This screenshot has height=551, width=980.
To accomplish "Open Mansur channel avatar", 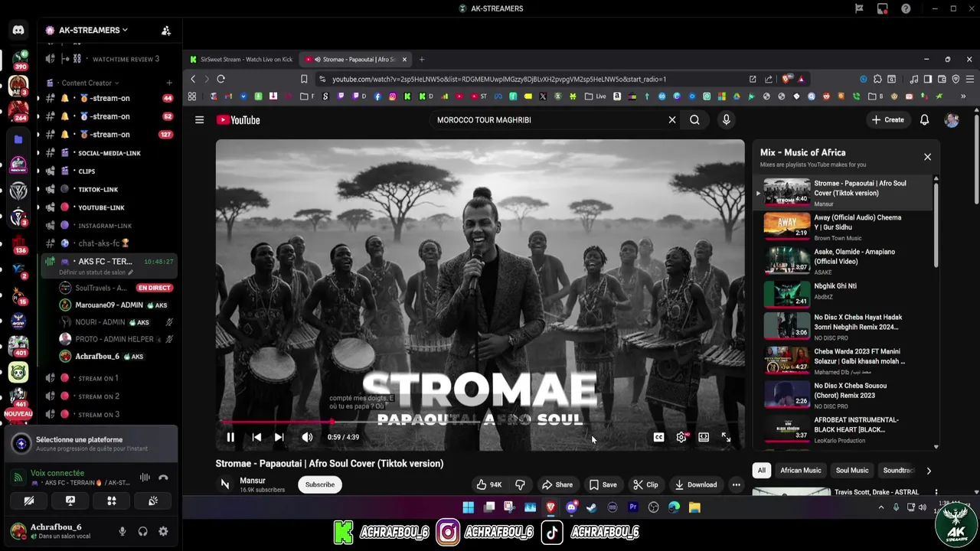I will pyautogui.click(x=225, y=484).
